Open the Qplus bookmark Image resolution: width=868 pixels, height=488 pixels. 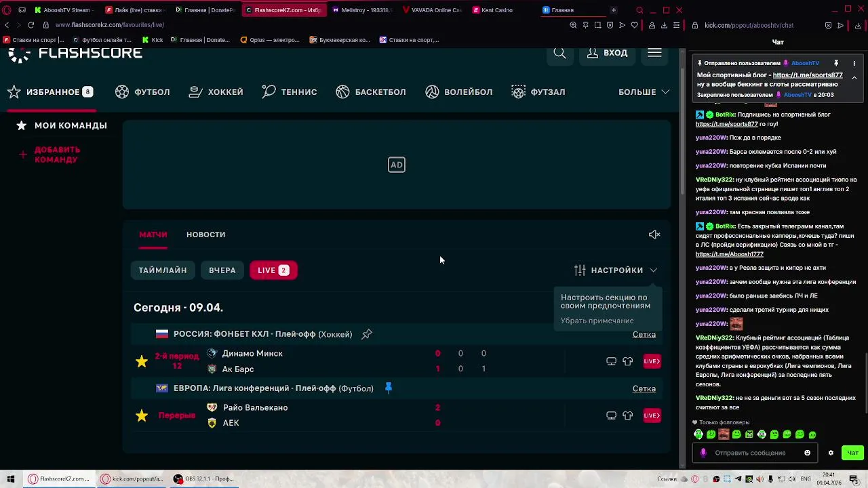point(270,40)
